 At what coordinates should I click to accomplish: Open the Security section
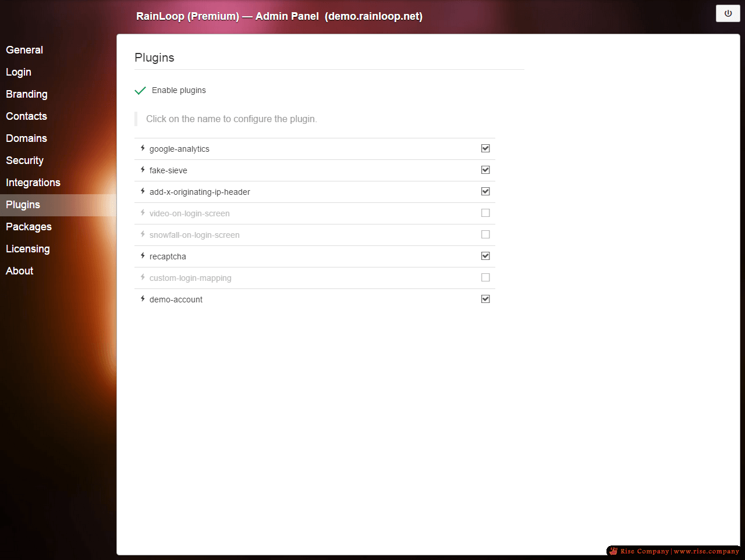(x=58, y=160)
